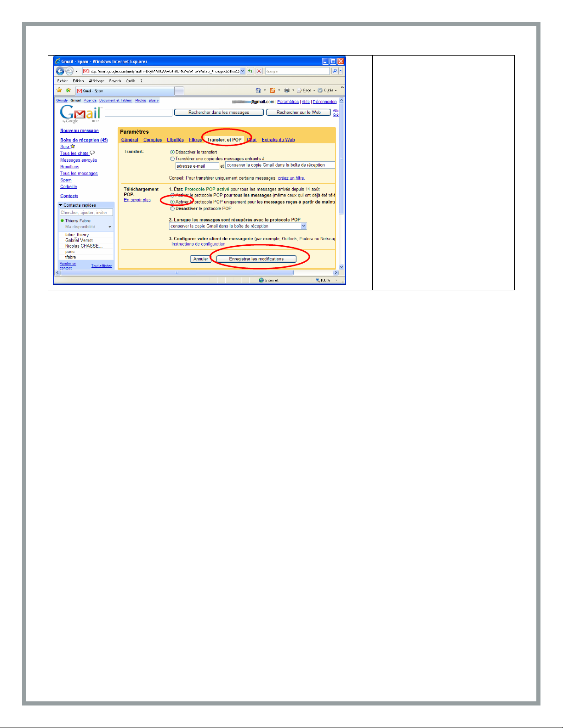Open the Favoris menu
Viewport: 563px width, 728px height.
pyautogui.click(x=115, y=81)
